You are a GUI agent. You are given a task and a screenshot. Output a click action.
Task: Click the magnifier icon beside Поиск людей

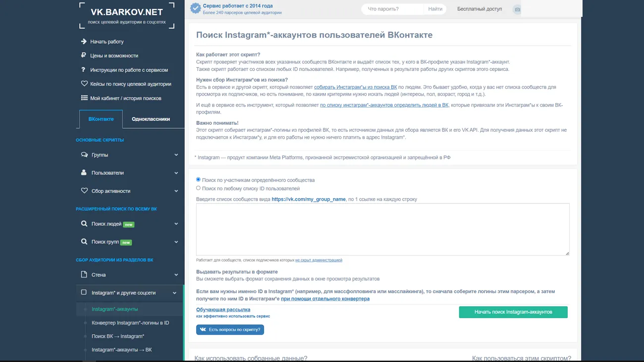(x=84, y=224)
